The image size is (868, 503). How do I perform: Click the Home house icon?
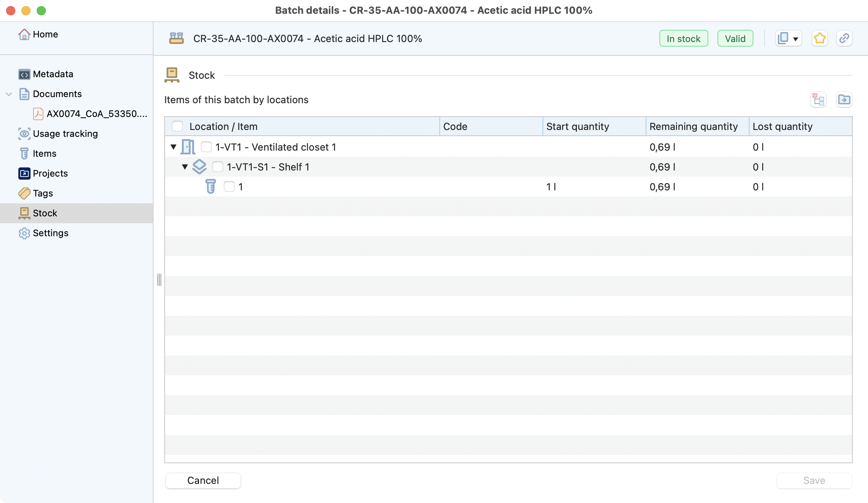click(24, 34)
